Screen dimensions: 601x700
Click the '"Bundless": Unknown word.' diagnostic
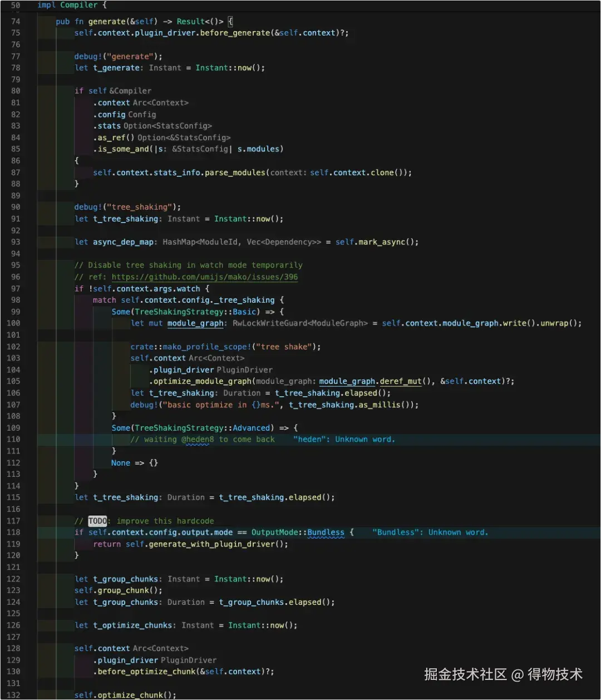click(x=430, y=533)
